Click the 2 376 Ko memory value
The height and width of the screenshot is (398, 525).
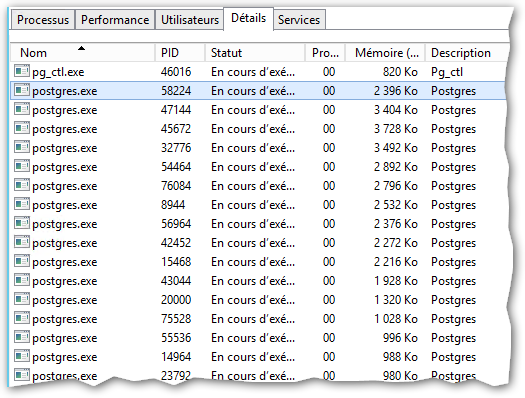(396, 224)
